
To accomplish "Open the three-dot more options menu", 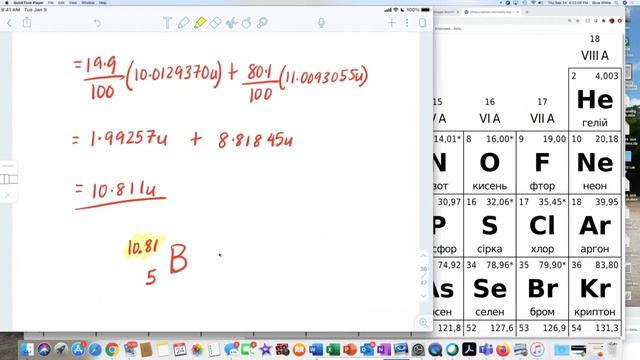I will point(407,23).
